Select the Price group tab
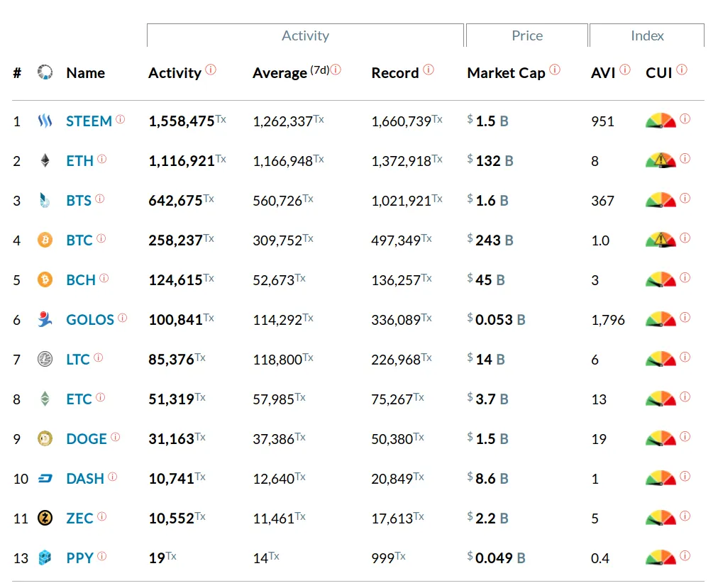718x588 pixels. point(527,35)
